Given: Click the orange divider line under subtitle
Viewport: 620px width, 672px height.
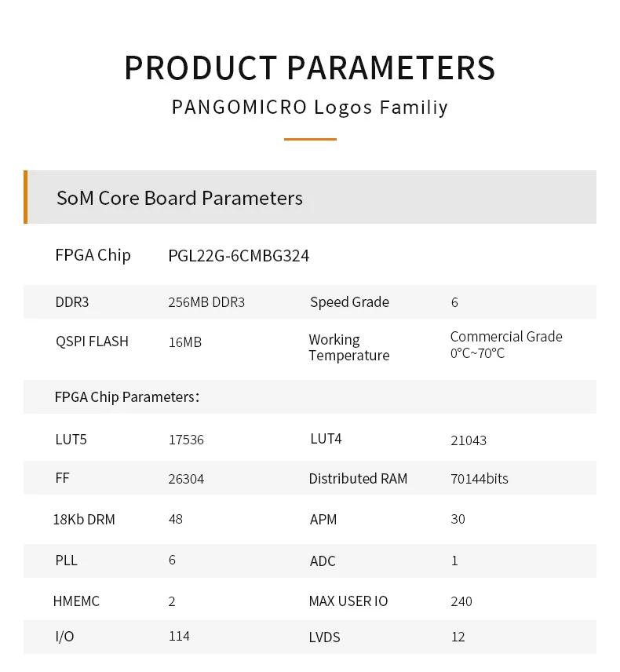Looking at the screenshot, I should pos(310,139).
